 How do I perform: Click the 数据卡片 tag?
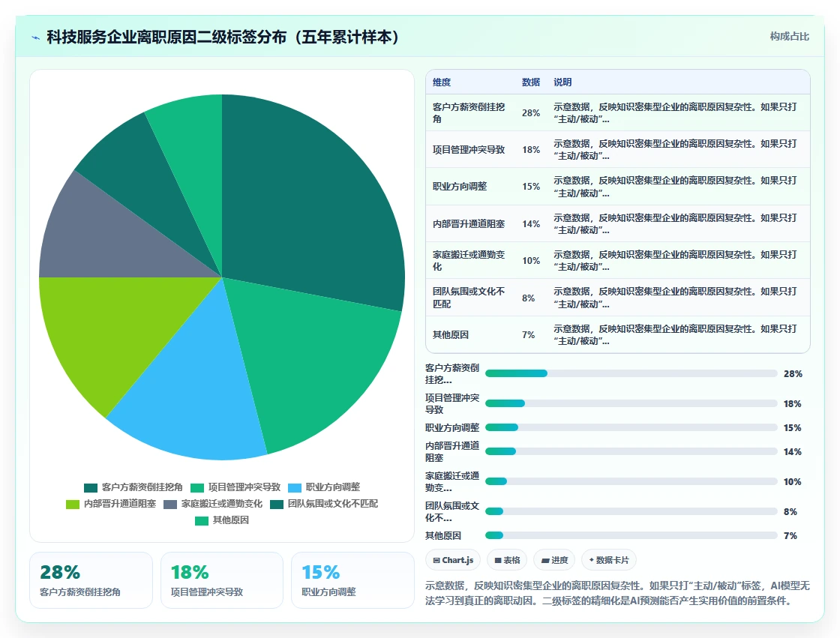(608, 560)
